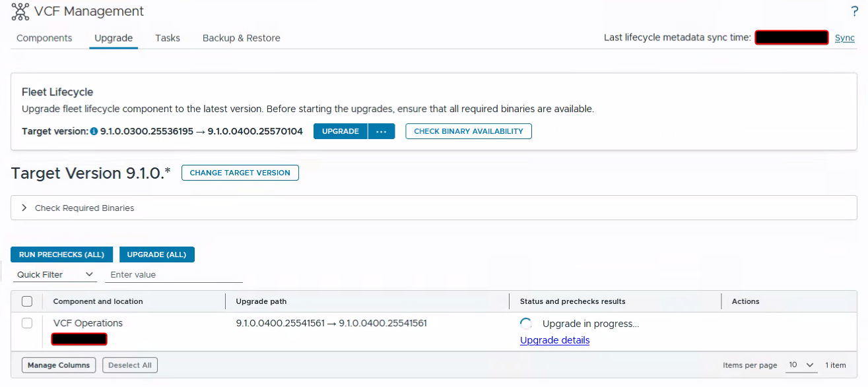Screen dimensions: 868x387
Task: Open the Quick Filter dropdown
Action: [x=55, y=275]
